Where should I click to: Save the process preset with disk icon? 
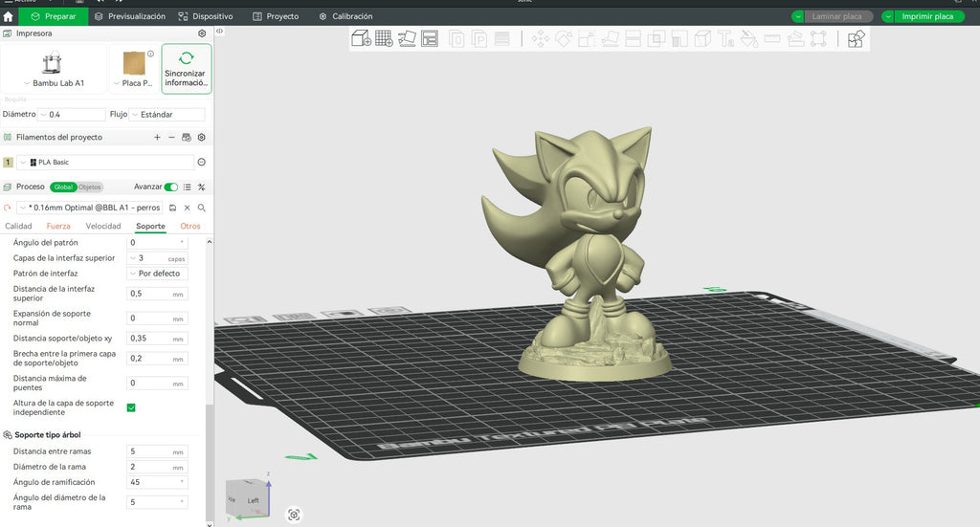172,208
